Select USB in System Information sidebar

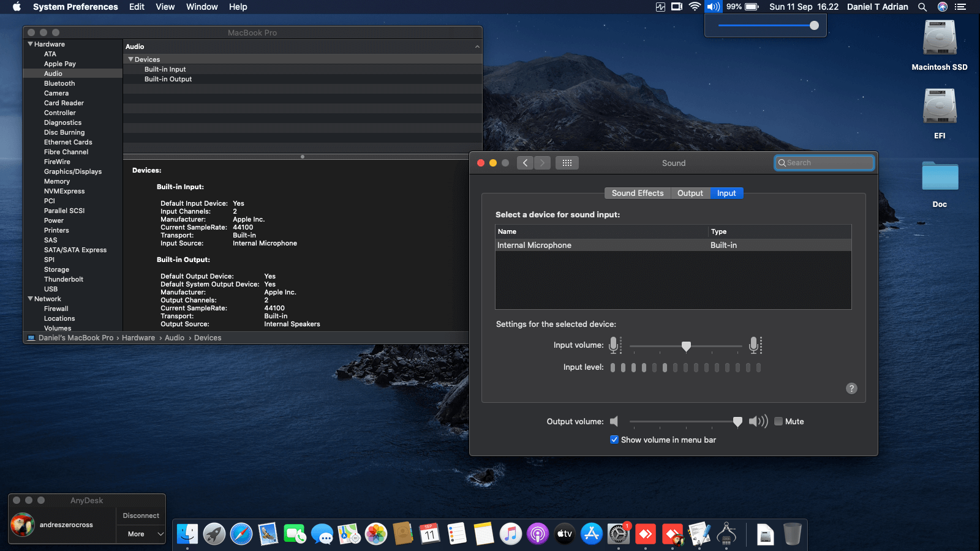(51, 289)
